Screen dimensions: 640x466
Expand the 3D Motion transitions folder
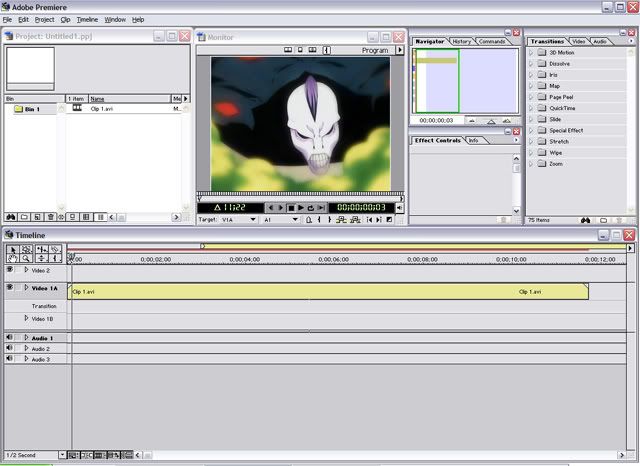[x=531, y=53]
